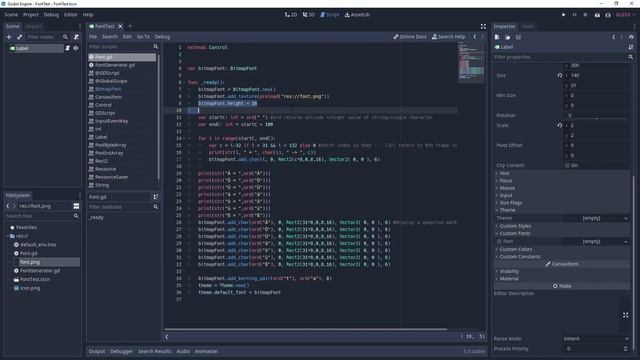This screenshot has height=360, width=640.
Task: Switch to the 3D workspace
Action: point(309,15)
